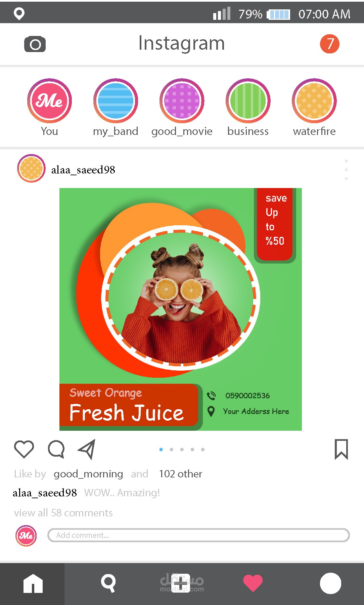Viewport: 364px width, 605px height.
Task: Open alaa_saeed98 profile name in post header
Action: (83, 170)
